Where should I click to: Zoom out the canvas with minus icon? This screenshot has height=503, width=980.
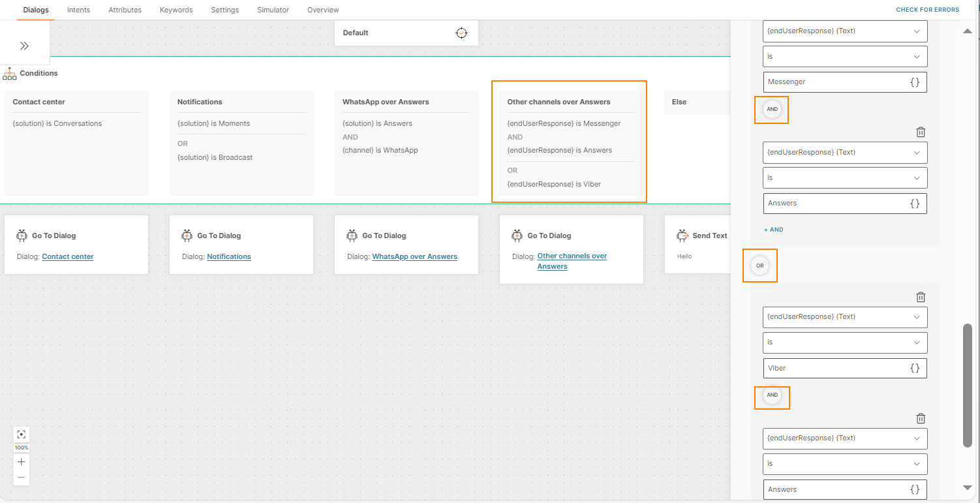coord(22,478)
